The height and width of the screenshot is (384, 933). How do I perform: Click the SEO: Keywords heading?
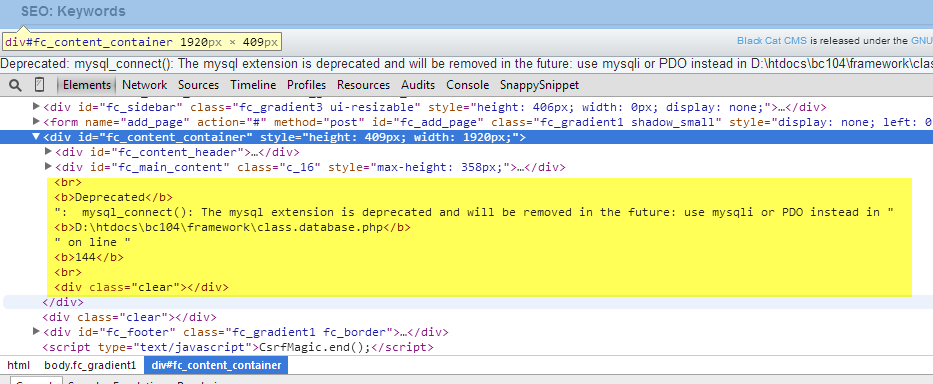coord(73,11)
